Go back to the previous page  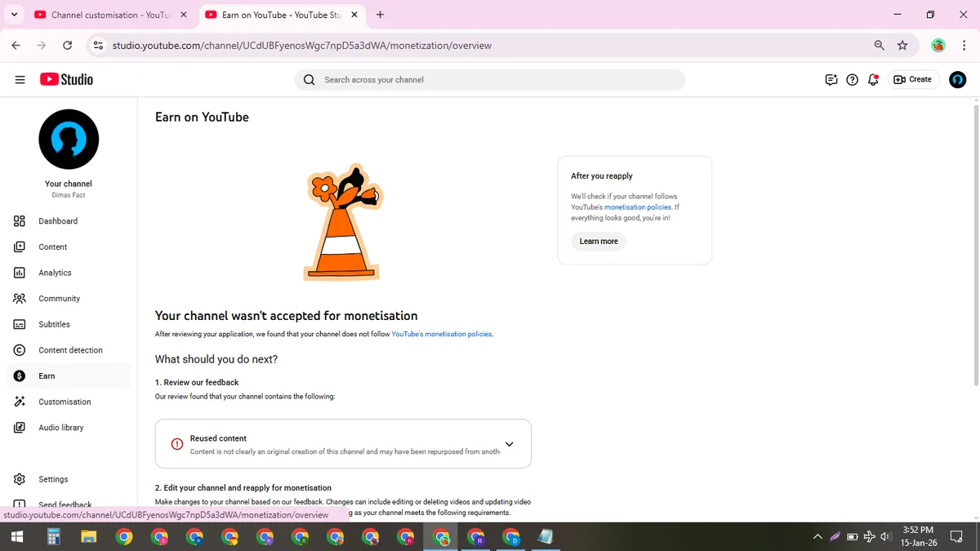click(x=16, y=46)
